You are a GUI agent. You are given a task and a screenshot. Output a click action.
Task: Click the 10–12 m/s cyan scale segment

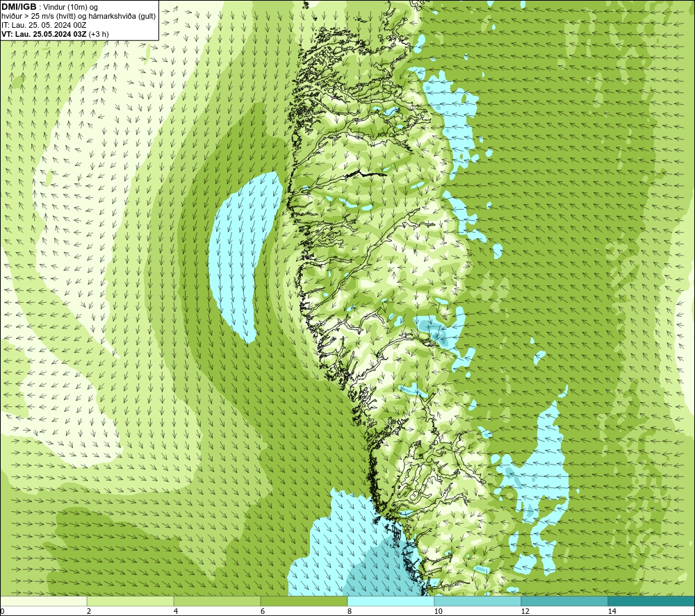pyautogui.click(x=478, y=601)
